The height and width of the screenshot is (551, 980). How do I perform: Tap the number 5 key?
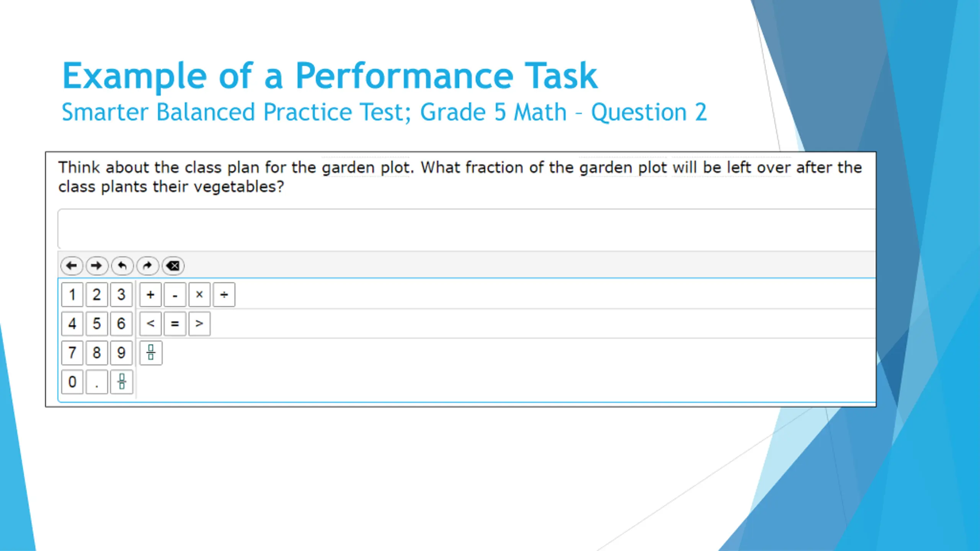click(x=96, y=324)
